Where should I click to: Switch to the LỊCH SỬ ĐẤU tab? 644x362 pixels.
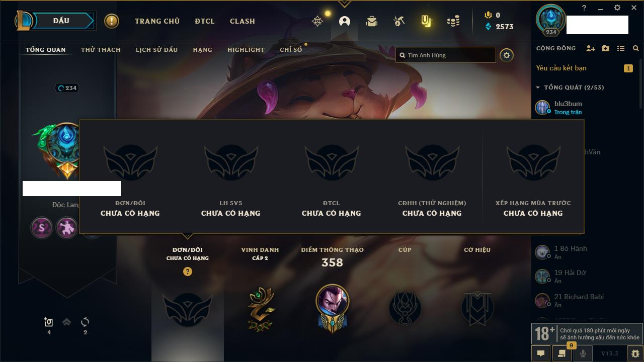[x=156, y=50]
